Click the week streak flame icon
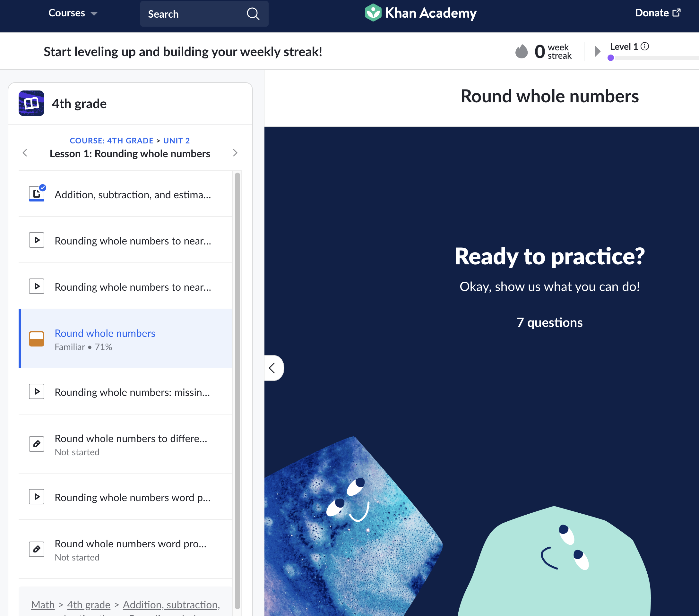699x616 pixels. coord(521,51)
